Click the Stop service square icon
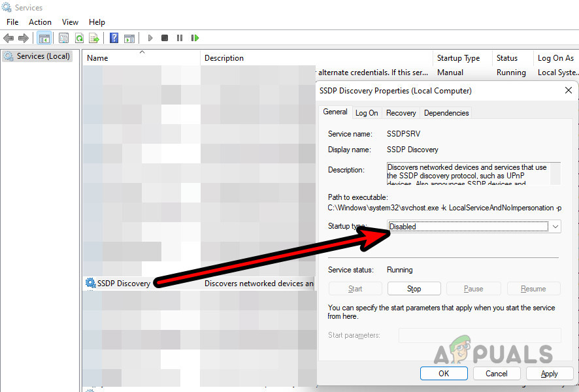Image resolution: width=579 pixels, height=392 pixels. click(165, 37)
